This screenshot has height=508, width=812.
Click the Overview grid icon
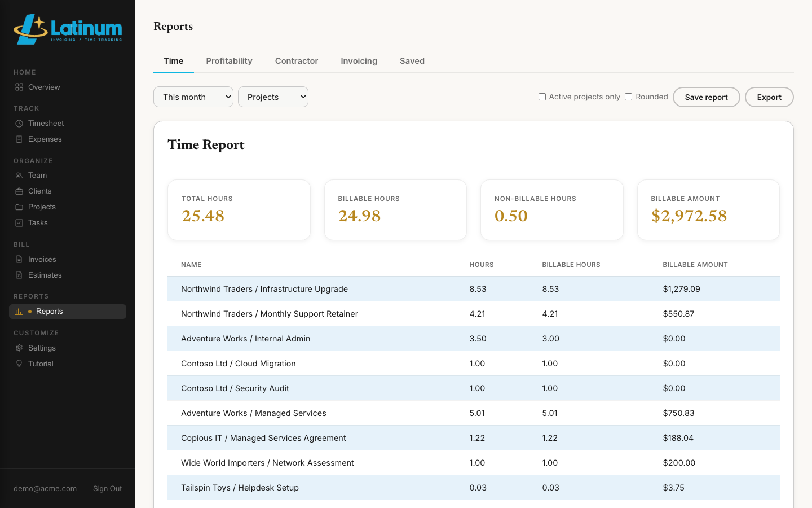click(x=19, y=87)
